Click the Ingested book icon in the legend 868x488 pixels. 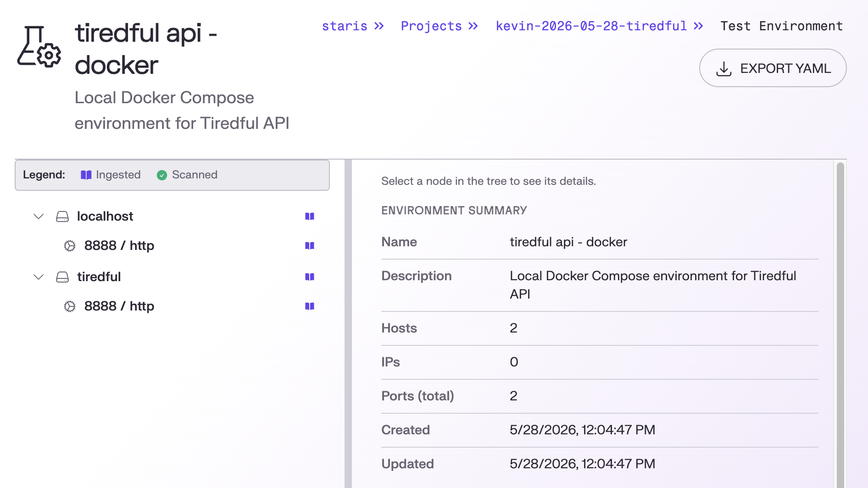click(x=86, y=175)
